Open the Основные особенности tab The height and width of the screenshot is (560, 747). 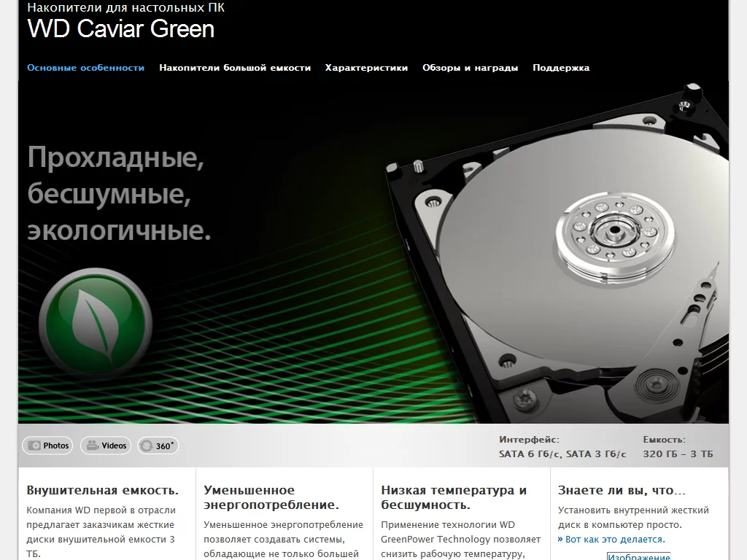[x=86, y=68]
